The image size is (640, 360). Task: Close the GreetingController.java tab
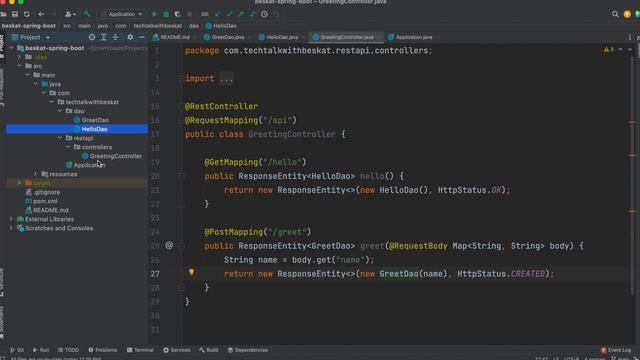[379, 37]
